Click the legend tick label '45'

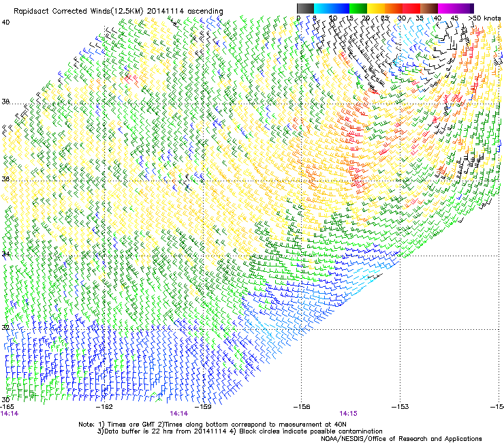(x=454, y=18)
